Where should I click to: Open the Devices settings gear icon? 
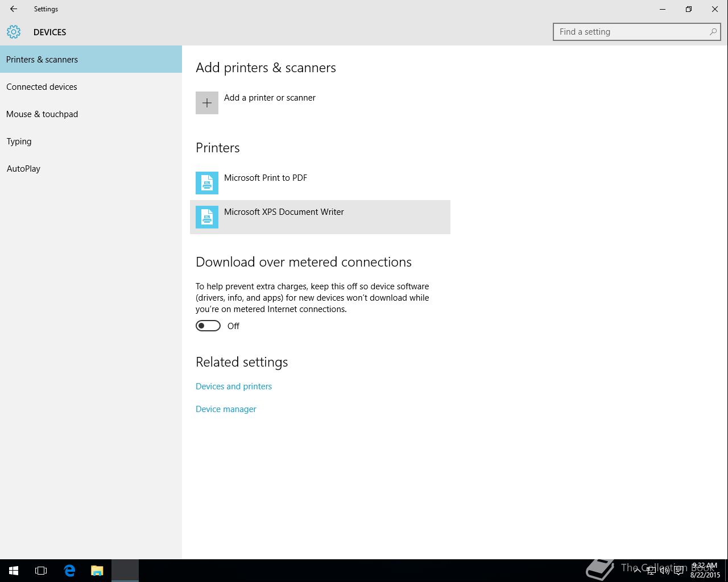point(14,32)
